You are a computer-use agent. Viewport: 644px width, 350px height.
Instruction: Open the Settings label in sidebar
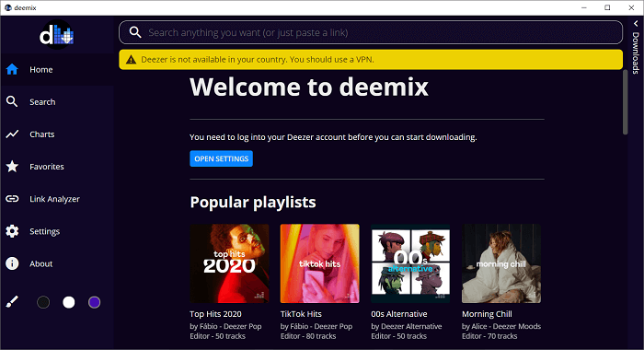point(45,231)
